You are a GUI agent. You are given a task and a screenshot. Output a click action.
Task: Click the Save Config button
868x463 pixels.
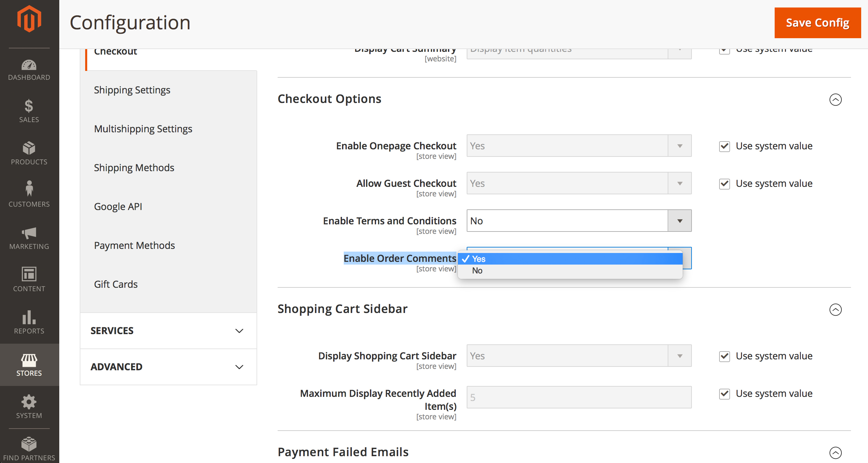[x=818, y=23]
